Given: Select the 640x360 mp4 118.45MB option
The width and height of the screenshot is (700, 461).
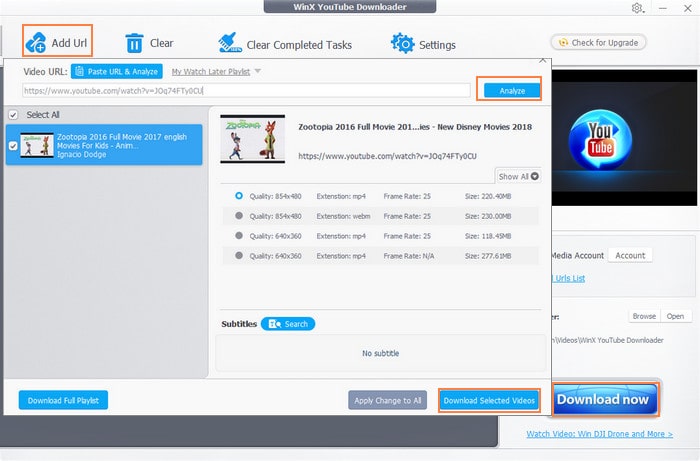Looking at the screenshot, I should [x=239, y=235].
